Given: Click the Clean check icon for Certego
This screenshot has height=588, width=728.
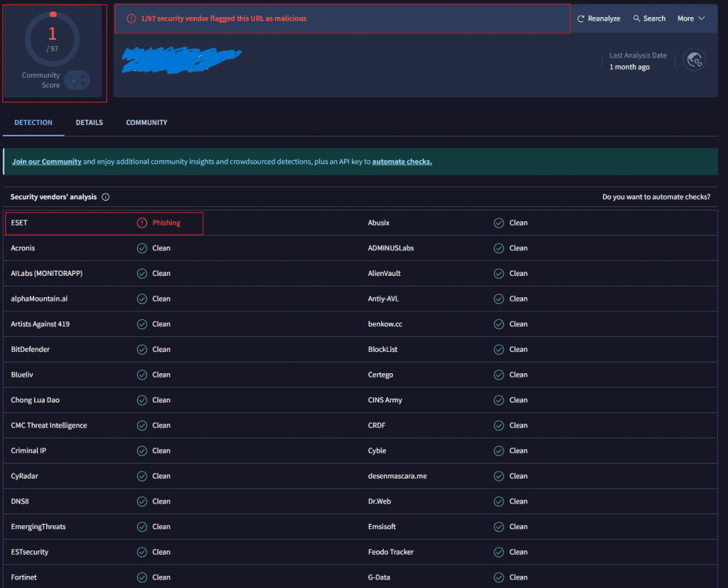Looking at the screenshot, I should (499, 375).
